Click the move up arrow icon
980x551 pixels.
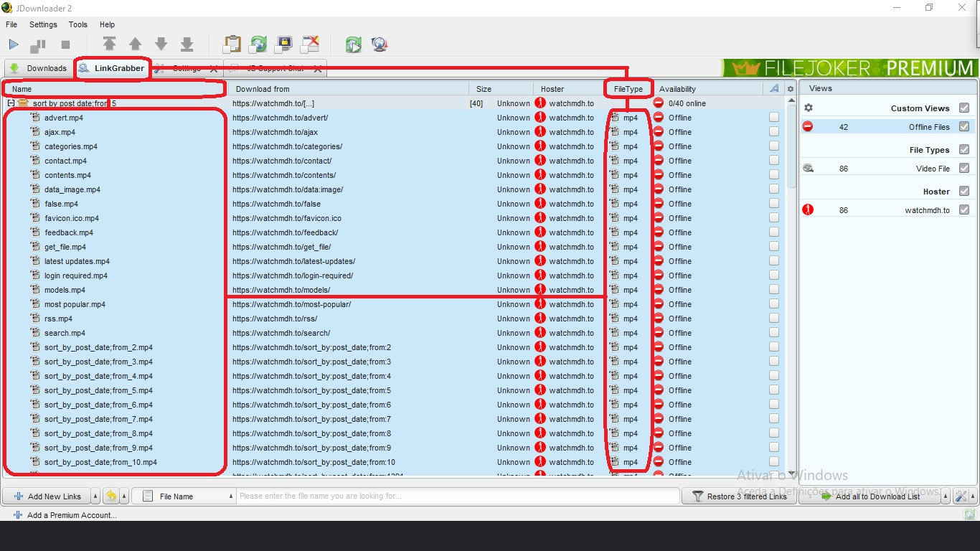click(x=135, y=44)
